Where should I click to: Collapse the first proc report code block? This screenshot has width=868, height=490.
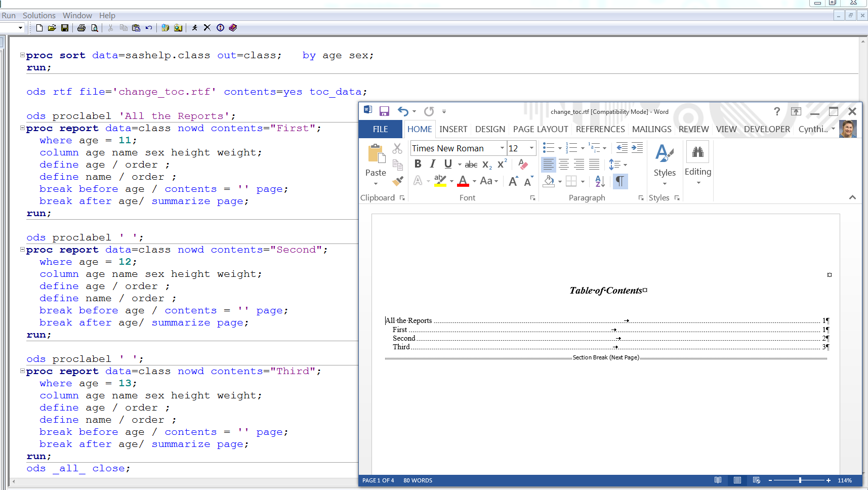[x=22, y=128]
